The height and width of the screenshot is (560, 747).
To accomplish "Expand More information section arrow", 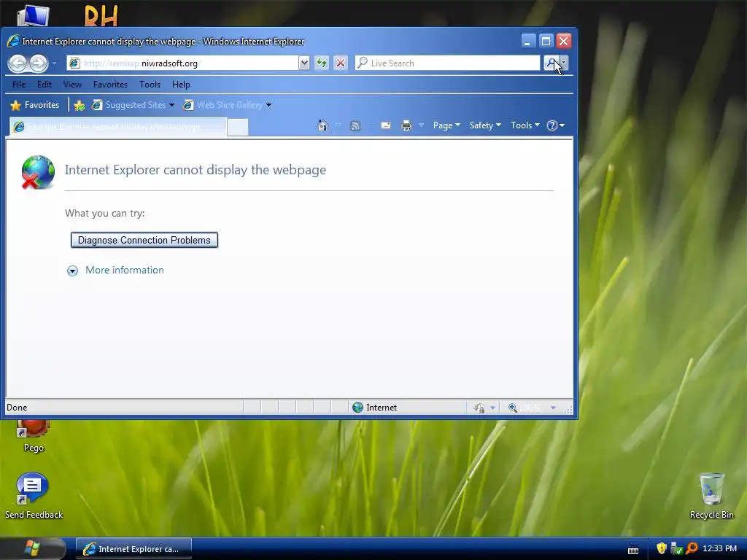I will click(x=72, y=271).
